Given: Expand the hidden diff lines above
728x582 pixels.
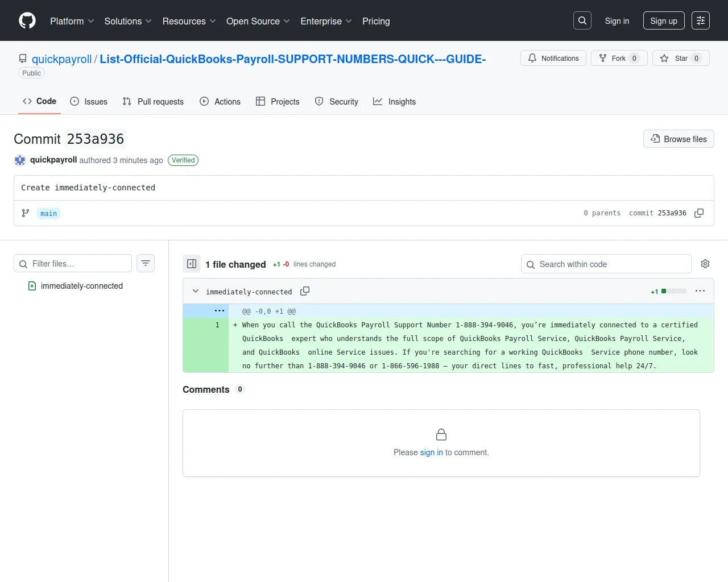Looking at the screenshot, I should pos(219,311).
